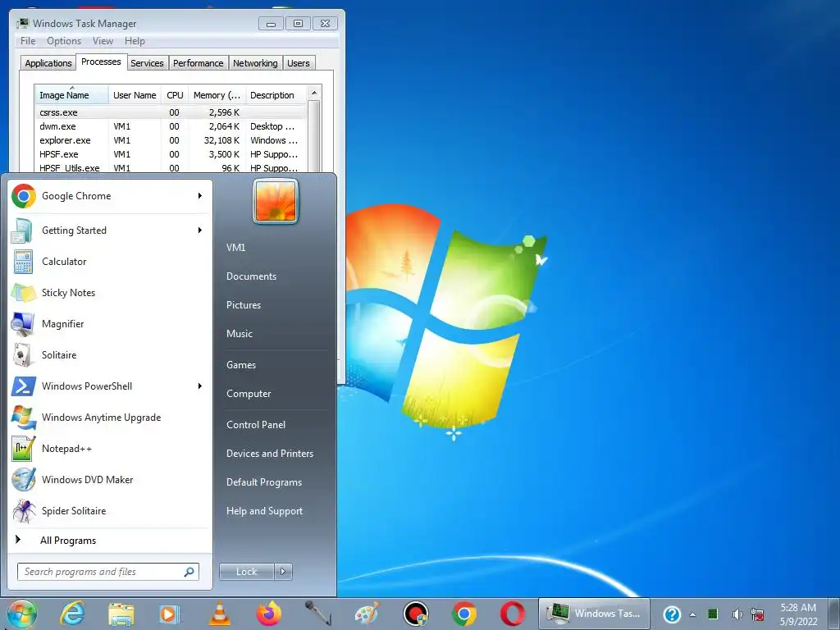Launch Windows Media Player from taskbar
The image size is (840, 630).
[170, 614]
